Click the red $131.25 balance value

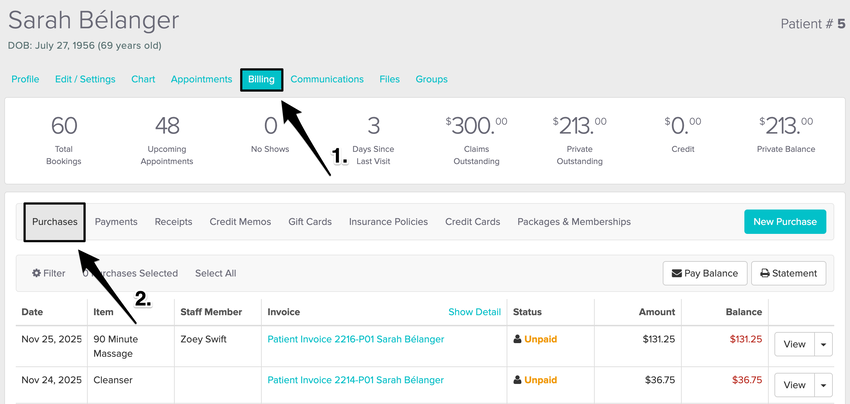[745, 339]
